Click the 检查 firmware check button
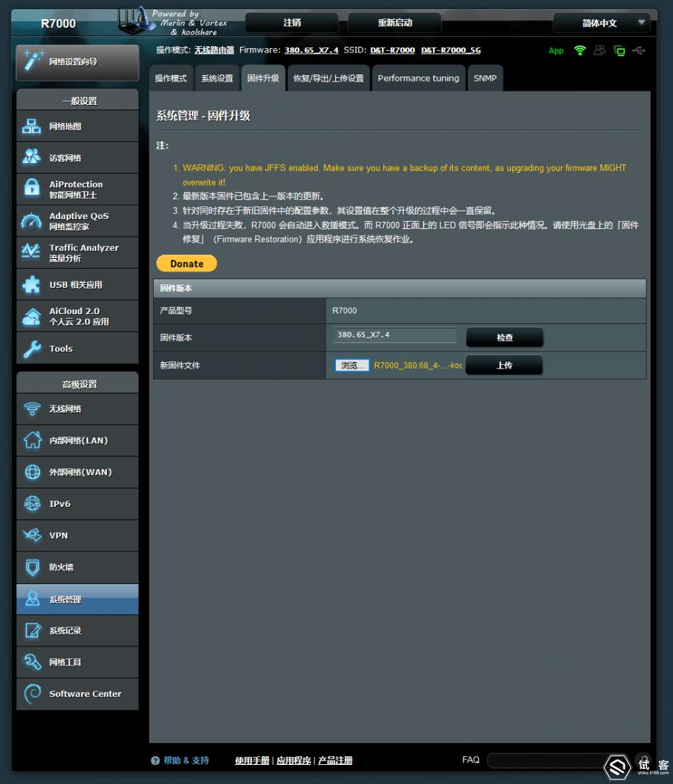Image resolution: width=673 pixels, height=784 pixels. point(504,338)
